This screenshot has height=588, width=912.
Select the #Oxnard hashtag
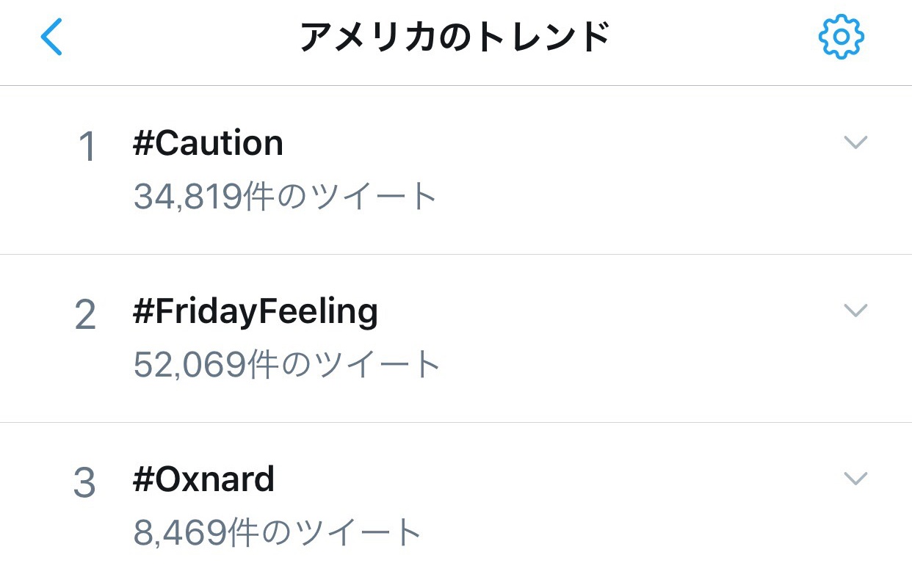tap(203, 480)
